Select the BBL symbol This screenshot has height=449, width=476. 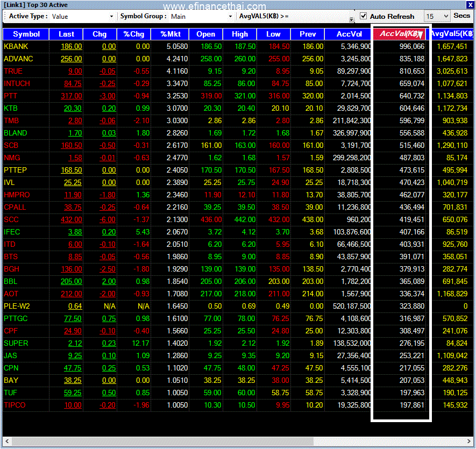pyautogui.click(x=11, y=281)
